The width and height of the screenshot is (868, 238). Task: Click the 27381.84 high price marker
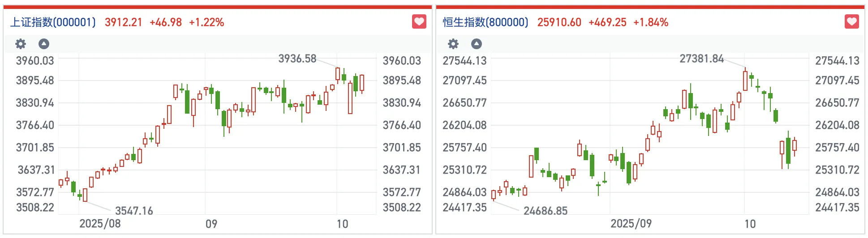click(x=701, y=59)
